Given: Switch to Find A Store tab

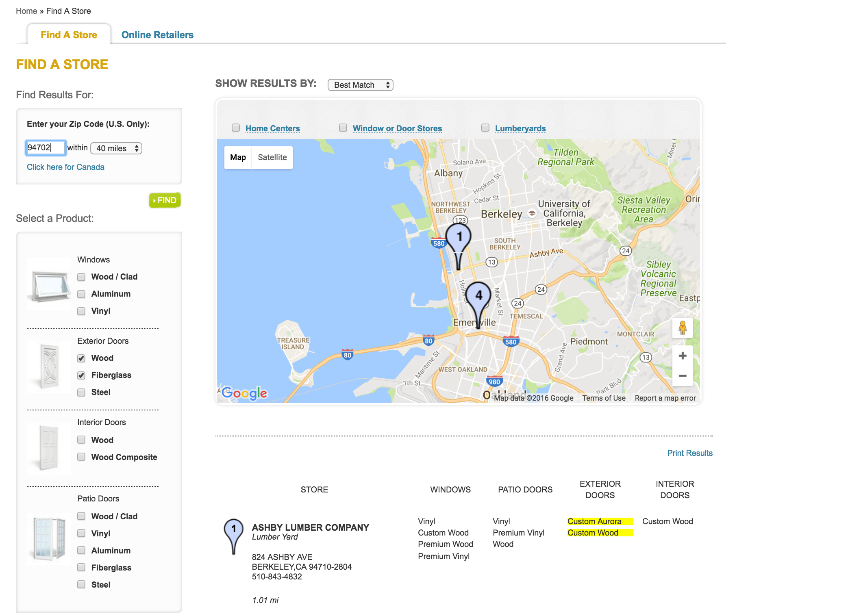Looking at the screenshot, I should point(69,35).
